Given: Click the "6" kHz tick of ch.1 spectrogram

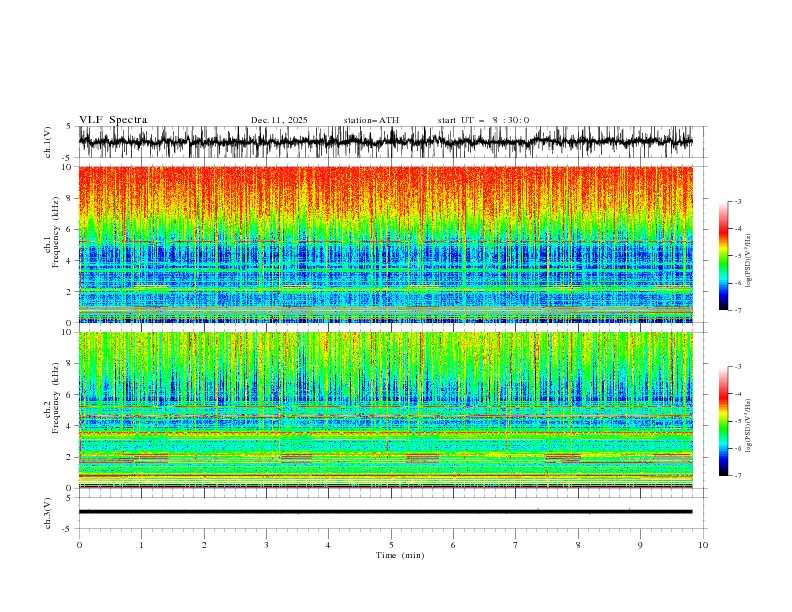Looking at the screenshot, I should pos(71,229).
